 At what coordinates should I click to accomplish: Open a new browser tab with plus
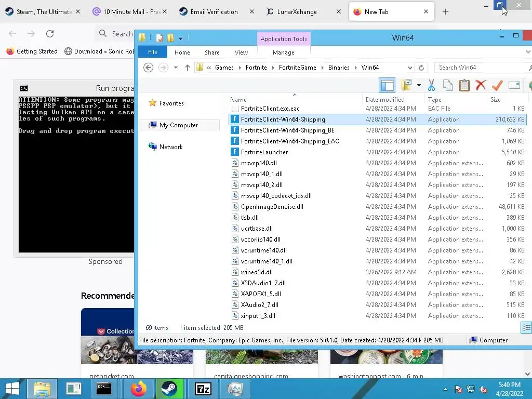click(x=445, y=12)
